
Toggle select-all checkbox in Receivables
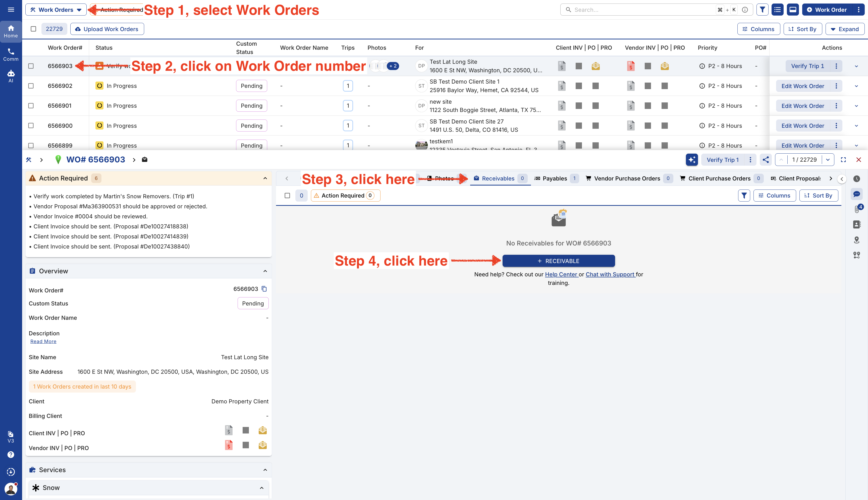pos(287,195)
